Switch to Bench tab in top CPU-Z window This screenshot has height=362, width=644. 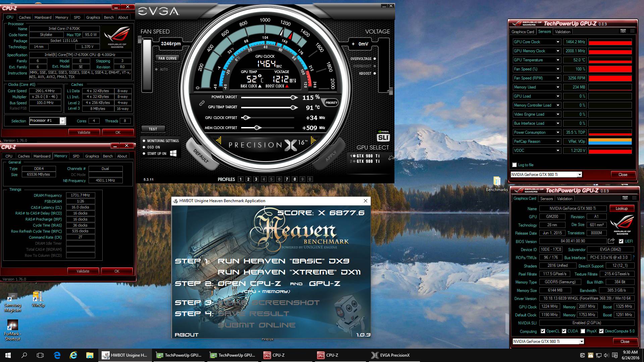pyautogui.click(x=109, y=17)
